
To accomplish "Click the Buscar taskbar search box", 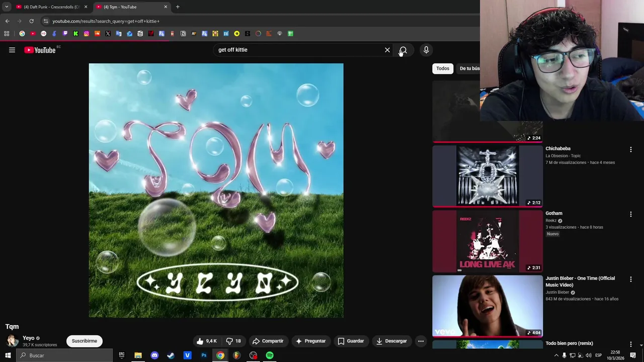I will click(64, 355).
